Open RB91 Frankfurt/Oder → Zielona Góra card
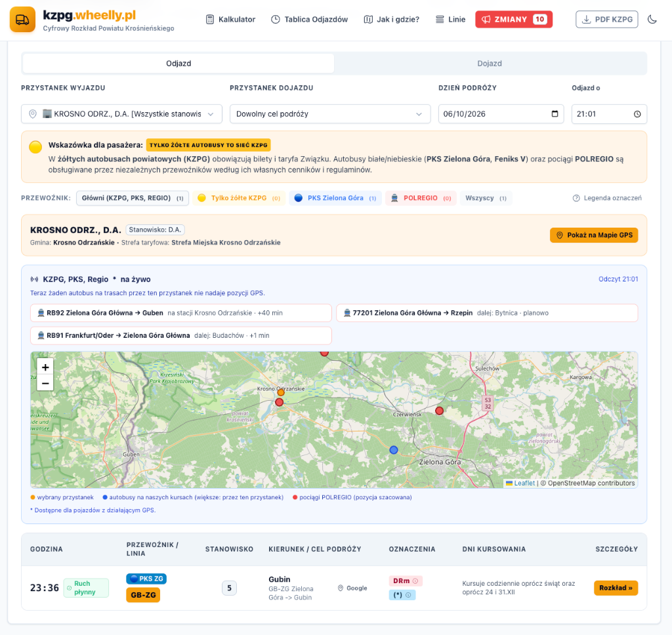 (181, 335)
